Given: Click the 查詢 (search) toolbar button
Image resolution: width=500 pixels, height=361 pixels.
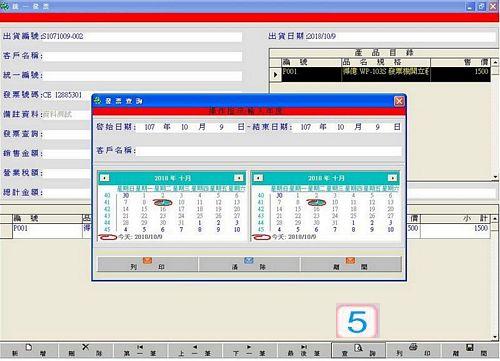Looking at the screenshot, I should point(358,350).
